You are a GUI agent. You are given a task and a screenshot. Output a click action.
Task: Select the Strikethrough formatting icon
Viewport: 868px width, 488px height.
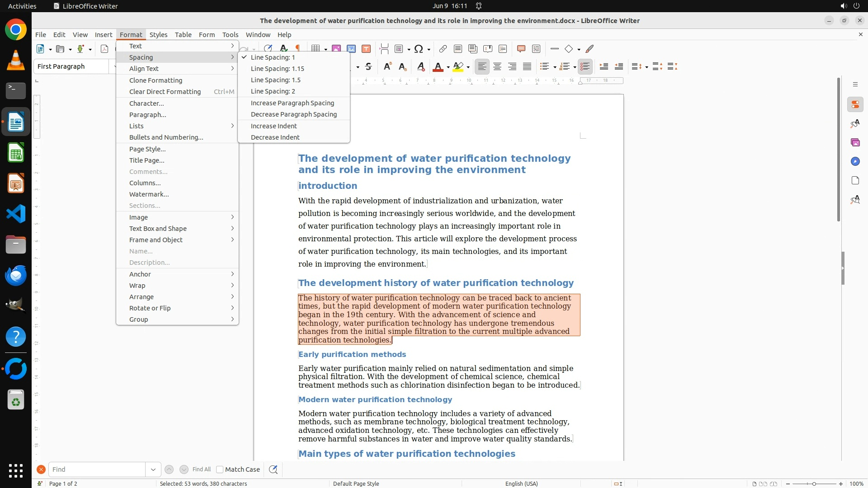tap(368, 67)
